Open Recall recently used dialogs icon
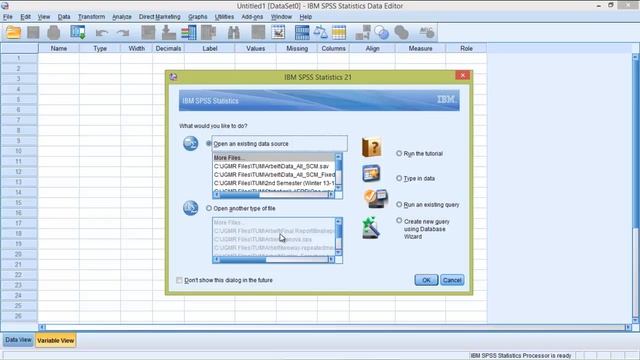The width and height of the screenshot is (640, 360). click(78, 32)
